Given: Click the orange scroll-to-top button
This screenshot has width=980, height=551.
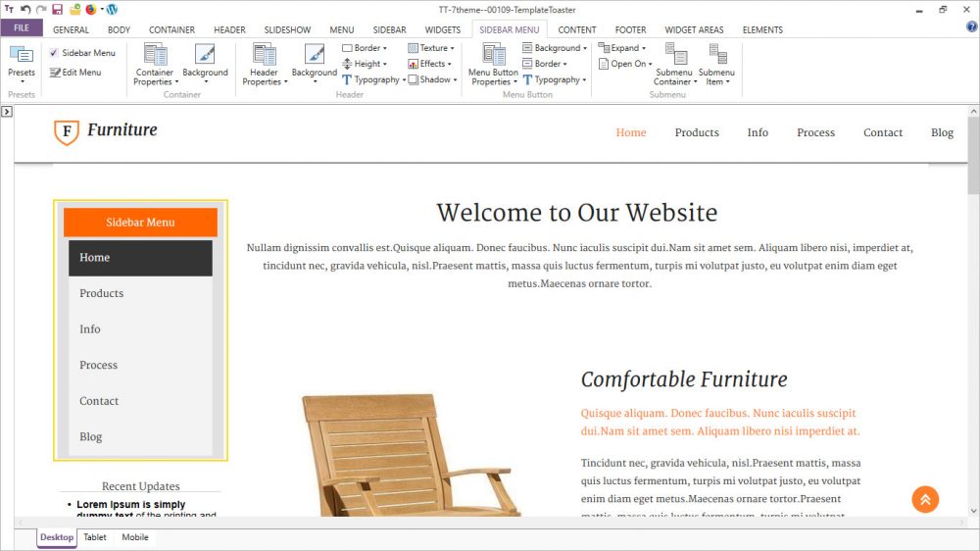Looking at the screenshot, I should (925, 499).
